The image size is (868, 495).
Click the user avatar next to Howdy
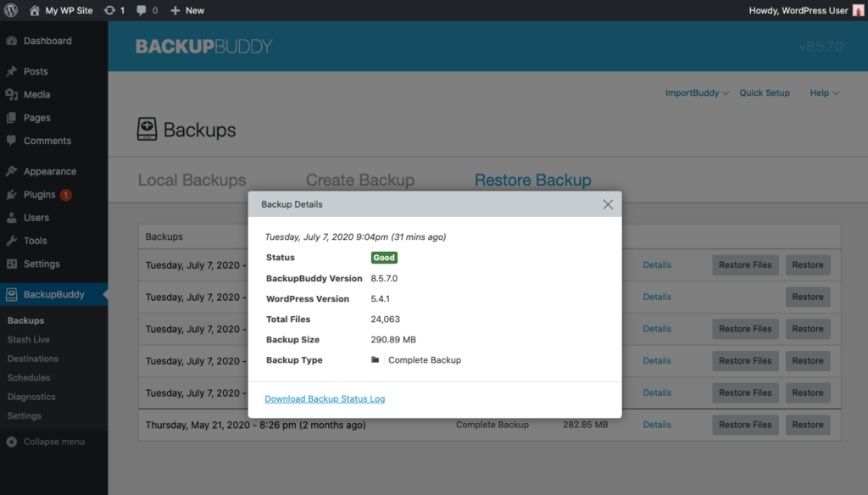(858, 10)
